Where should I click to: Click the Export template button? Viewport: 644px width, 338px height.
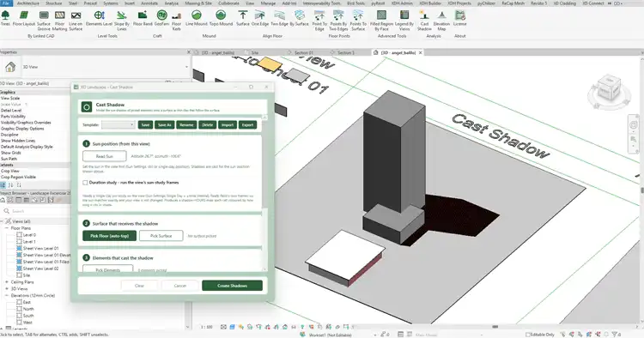pos(247,124)
